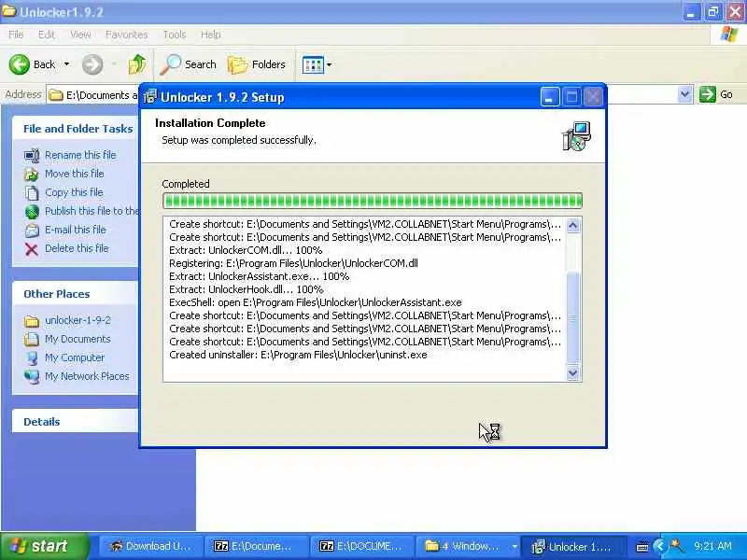The image size is (747, 560).
Task: Click the My Computer icon
Action: click(x=32, y=358)
